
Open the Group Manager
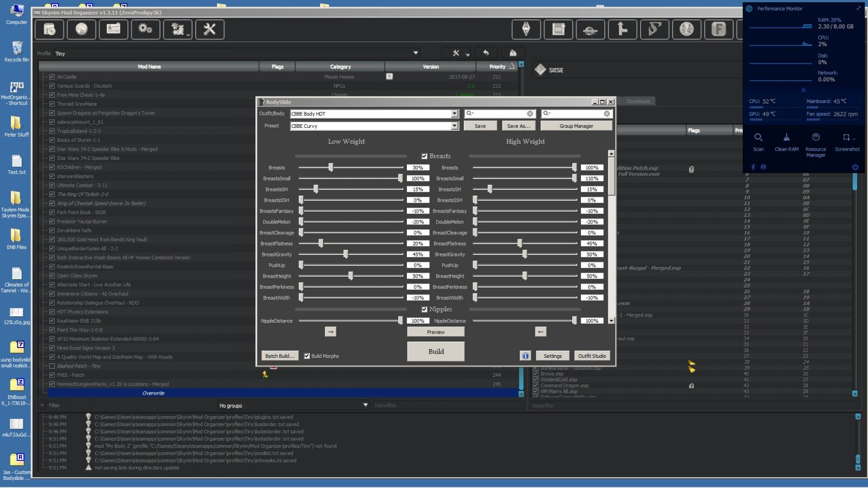tap(576, 126)
